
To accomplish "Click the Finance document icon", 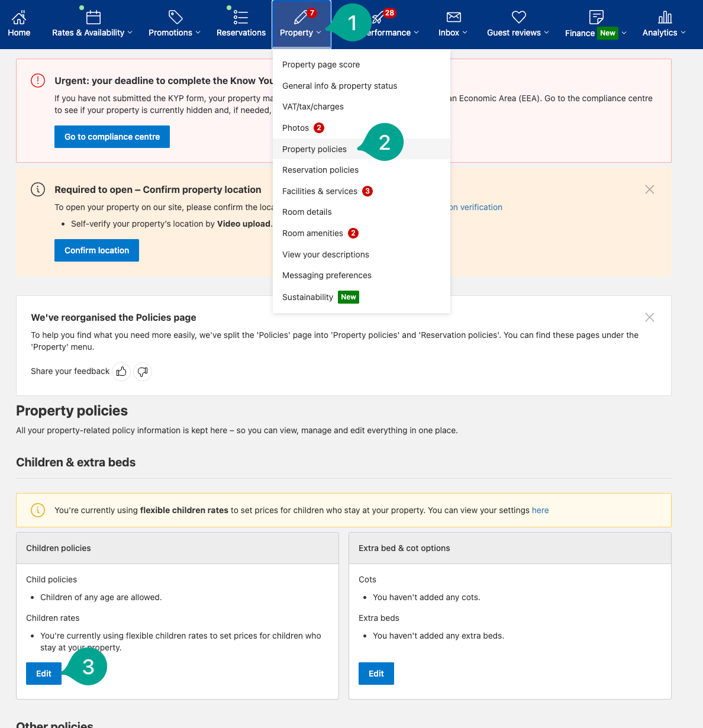I will 596,17.
